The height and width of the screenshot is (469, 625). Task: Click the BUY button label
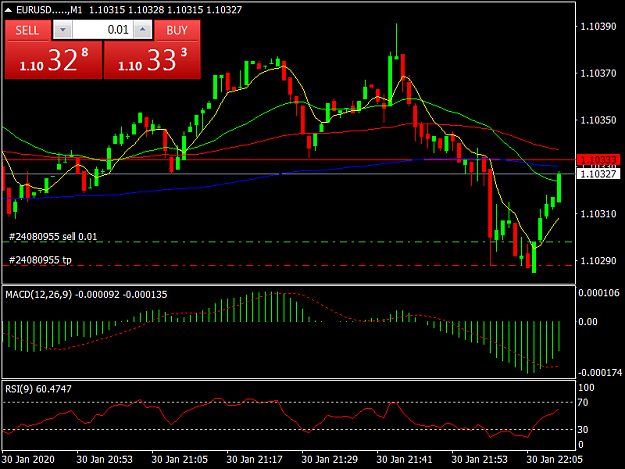click(177, 31)
